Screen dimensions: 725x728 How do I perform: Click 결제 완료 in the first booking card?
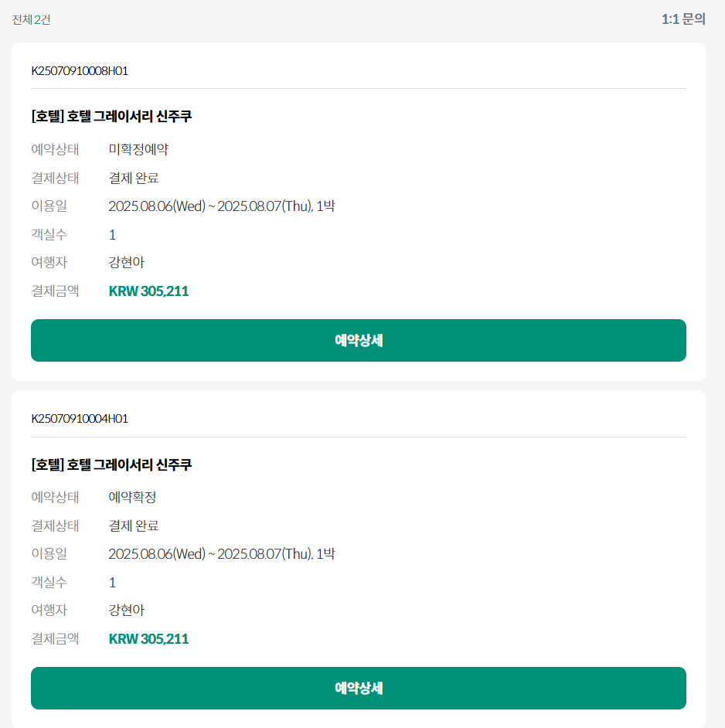(x=134, y=178)
